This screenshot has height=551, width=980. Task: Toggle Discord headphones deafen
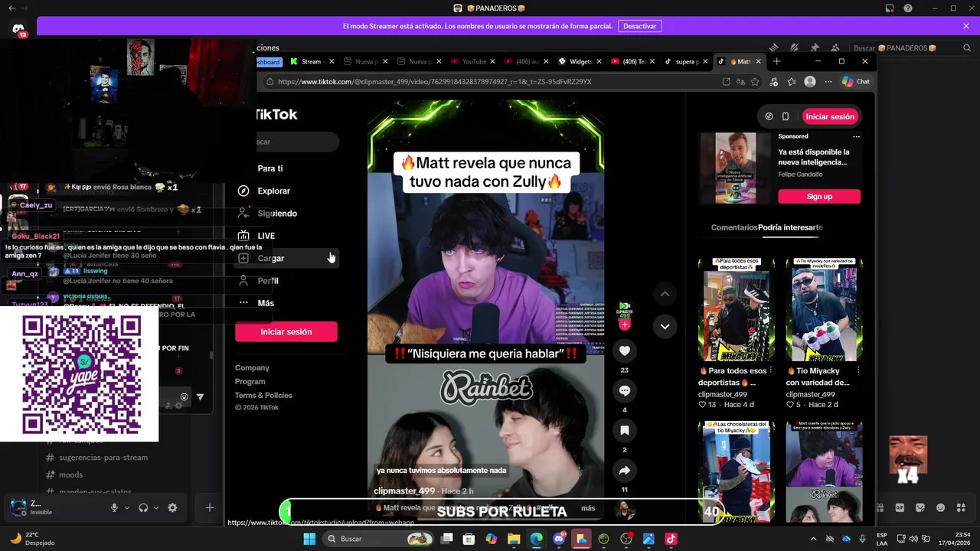coord(143,507)
